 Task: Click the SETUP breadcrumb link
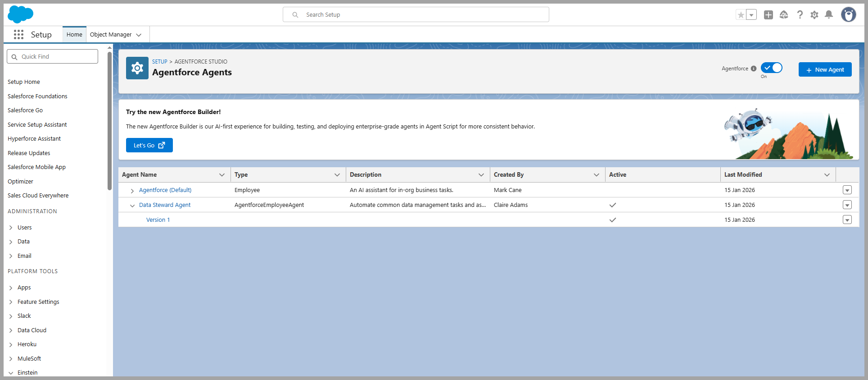click(x=160, y=62)
